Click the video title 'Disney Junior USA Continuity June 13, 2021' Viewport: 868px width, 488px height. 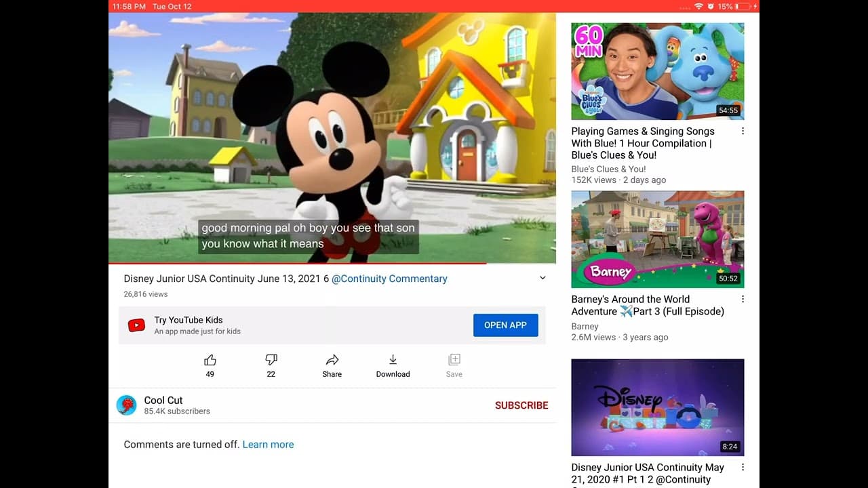[x=226, y=279]
